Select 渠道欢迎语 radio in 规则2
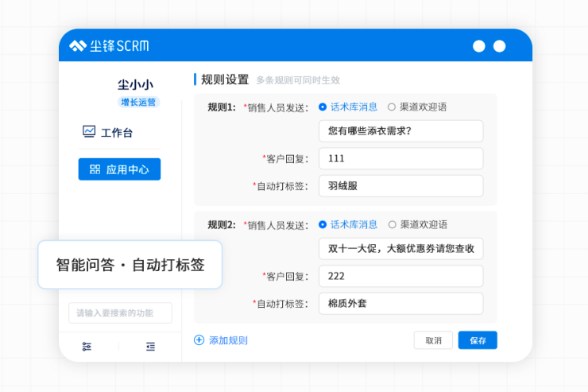 coord(392,224)
